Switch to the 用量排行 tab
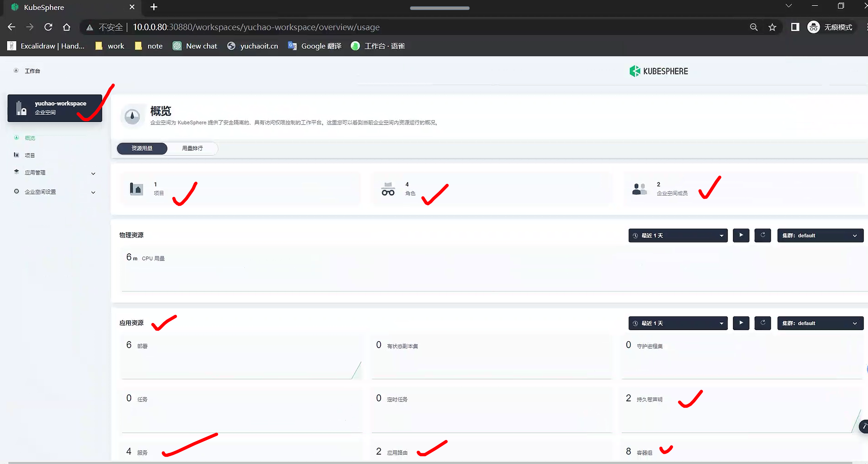Viewport: 868px width, 464px height. [192, 148]
